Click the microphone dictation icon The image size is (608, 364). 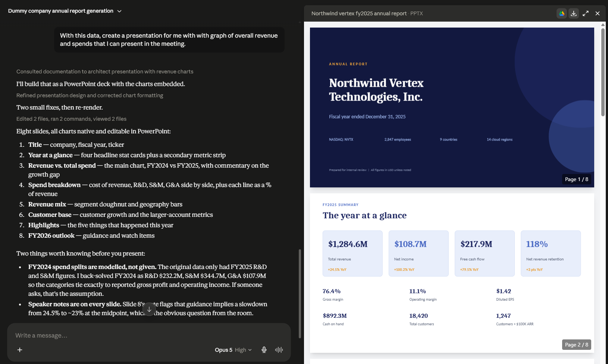pyautogui.click(x=264, y=350)
